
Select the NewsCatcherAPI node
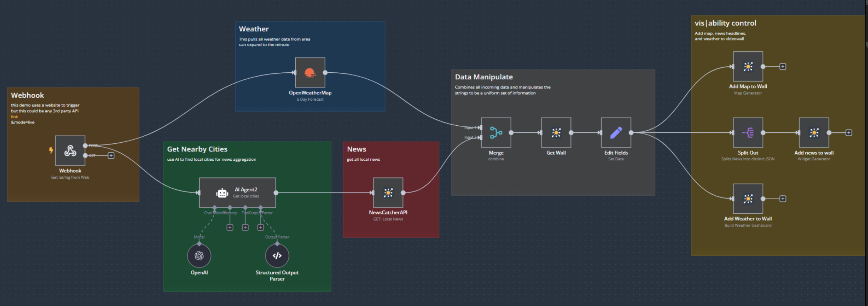coord(388,193)
